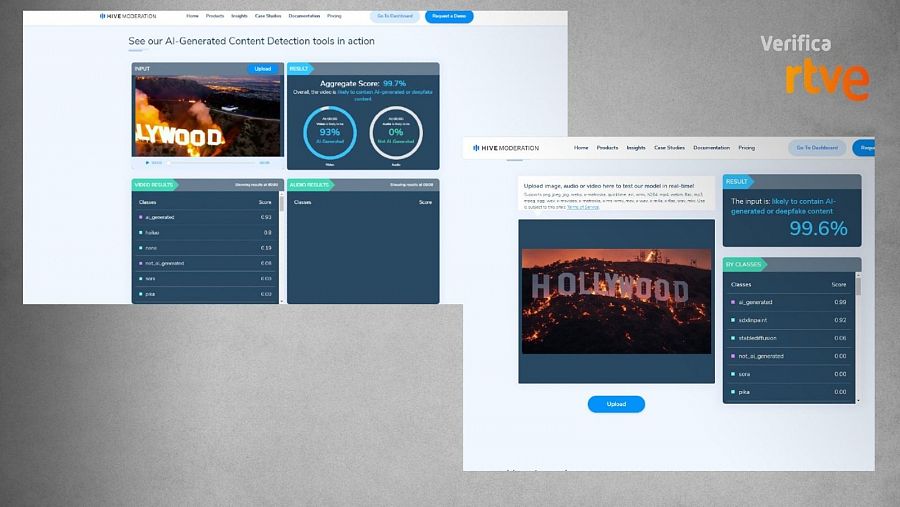Select the hailuo row in Video Results
Viewport: 900px width, 507px height.
coord(205,232)
